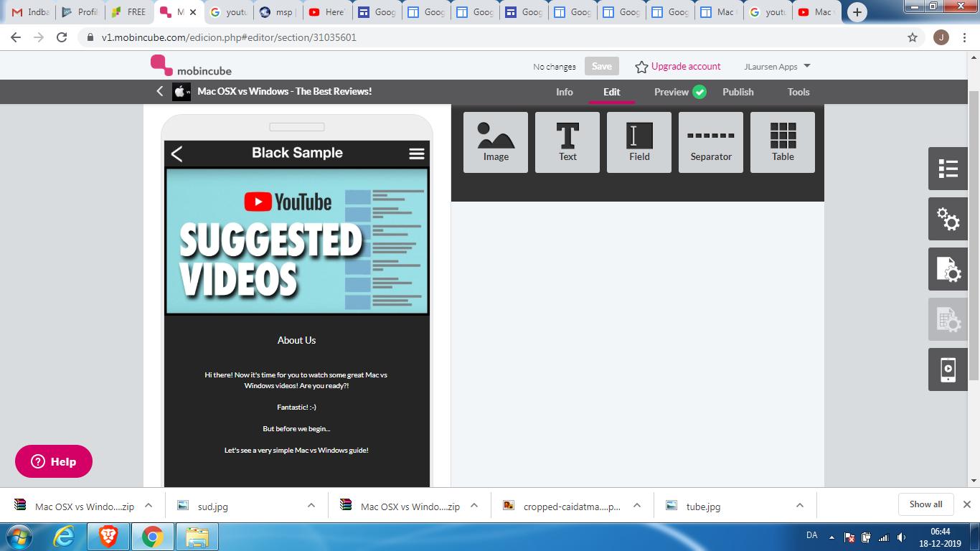Click the 'No changes' status text
The image size is (980, 551).
(554, 67)
